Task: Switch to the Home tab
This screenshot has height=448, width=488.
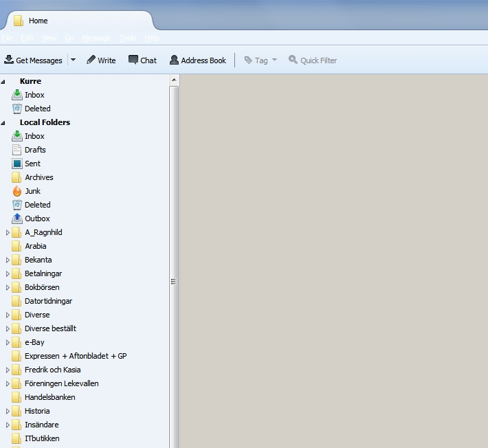Action: click(x=38, y=21)
